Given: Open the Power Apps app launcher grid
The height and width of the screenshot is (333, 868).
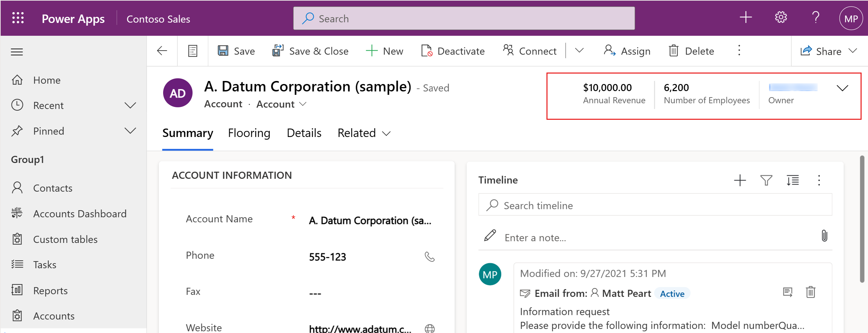Looking at the screenshot, I should 18,18.
